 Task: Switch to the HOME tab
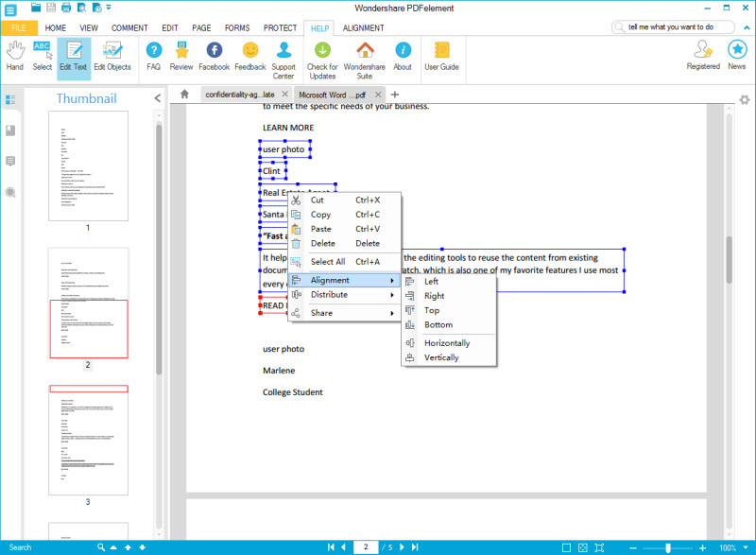tap(56, 28)
